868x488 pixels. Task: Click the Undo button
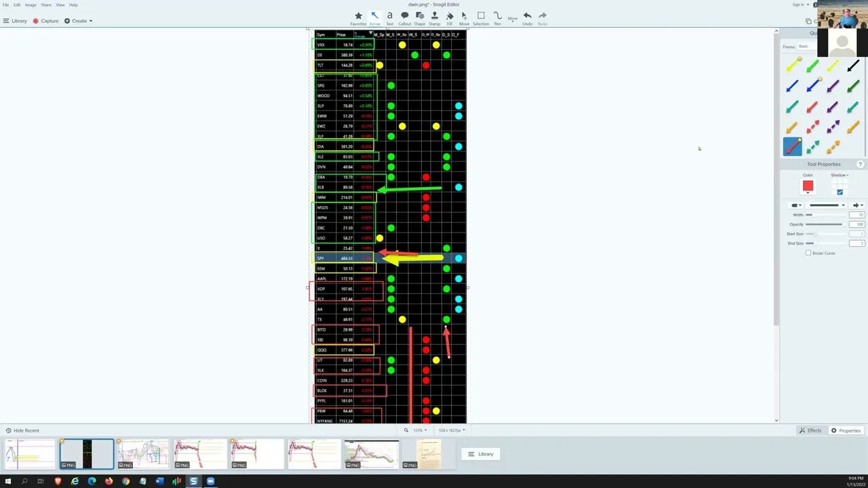[527, 18]
